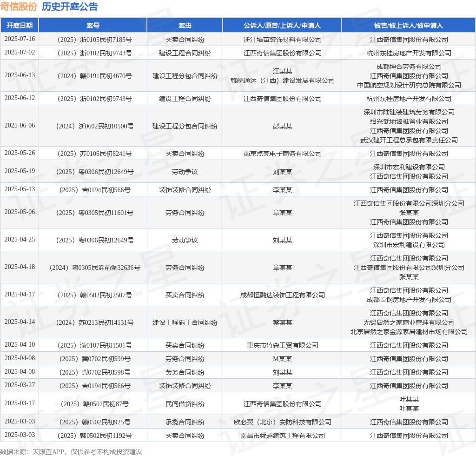The image size is (476, 456).
Task: Select defendant "成都坤合劳务有限公司"
Action: 409,67
